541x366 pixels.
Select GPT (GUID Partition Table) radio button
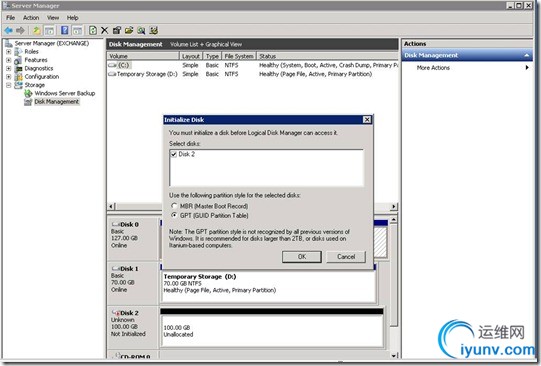tap(174, 215)
